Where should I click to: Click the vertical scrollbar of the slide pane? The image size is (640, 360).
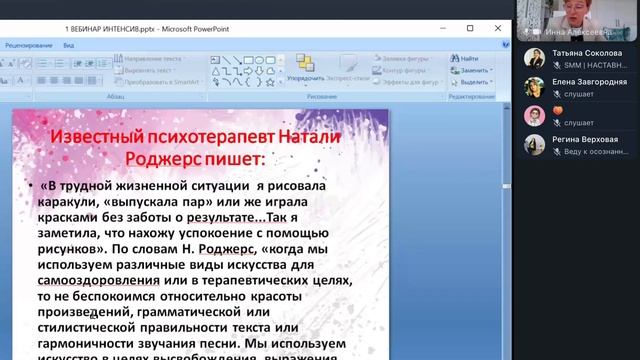pos(506,231)
